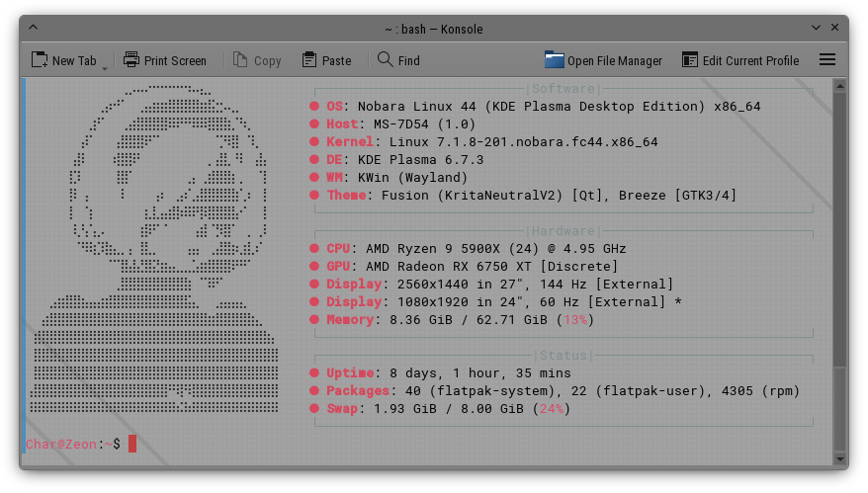868x493 pixels.
Task: Open the hamburger menu
Action: click(827, 59)
